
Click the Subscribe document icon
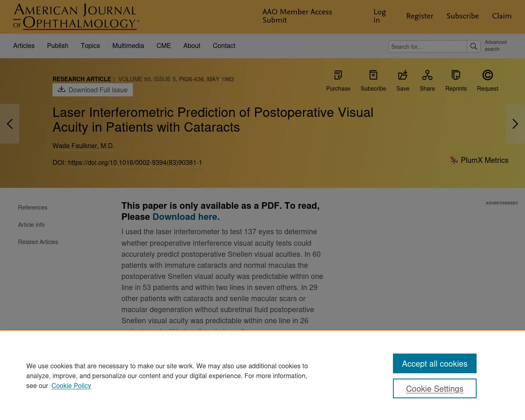click(373, 75)
